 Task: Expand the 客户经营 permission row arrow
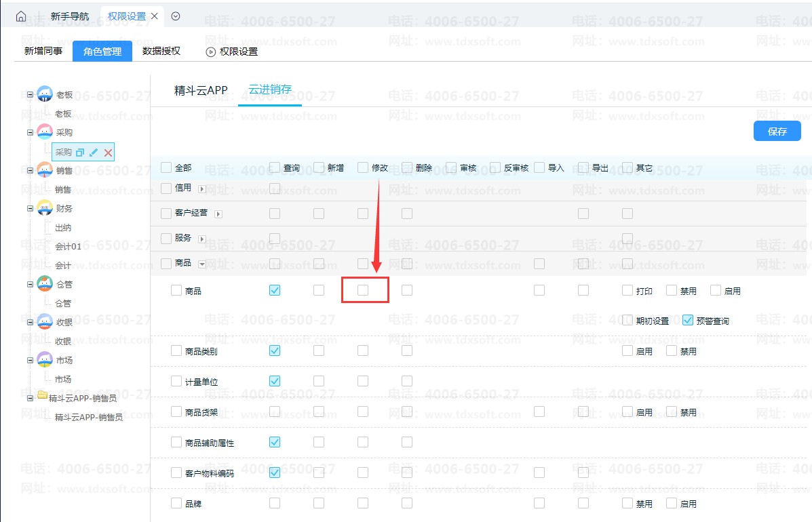[218, 214]
